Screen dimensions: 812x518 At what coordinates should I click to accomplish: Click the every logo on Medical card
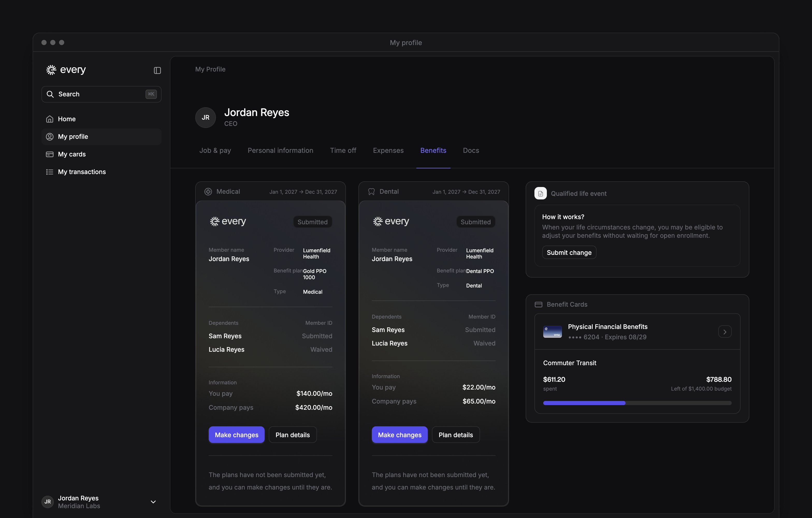(228, 221)
